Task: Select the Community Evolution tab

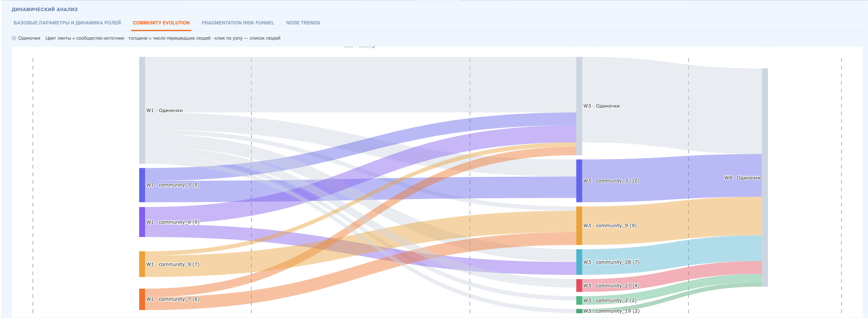Action: pos(161,23)
